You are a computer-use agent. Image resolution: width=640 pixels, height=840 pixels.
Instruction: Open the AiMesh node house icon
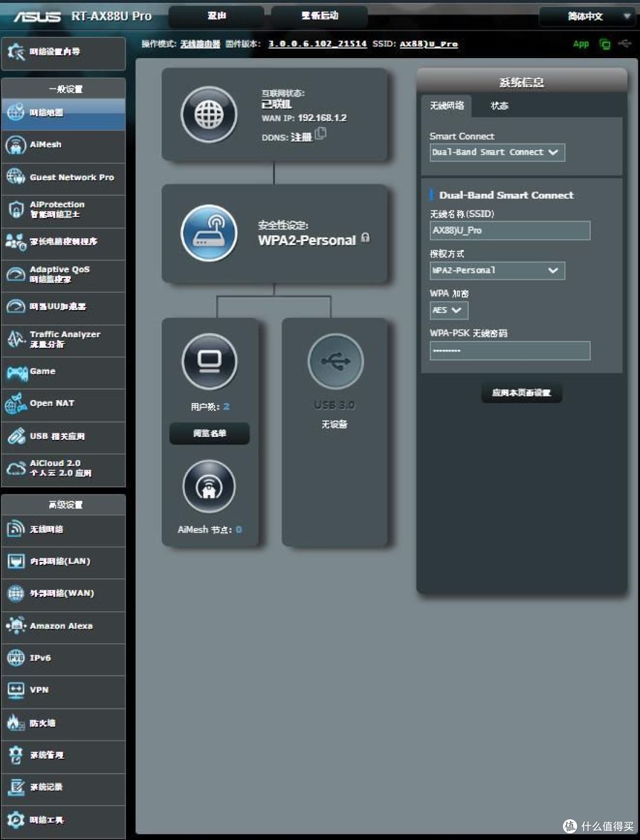point(209,487)
